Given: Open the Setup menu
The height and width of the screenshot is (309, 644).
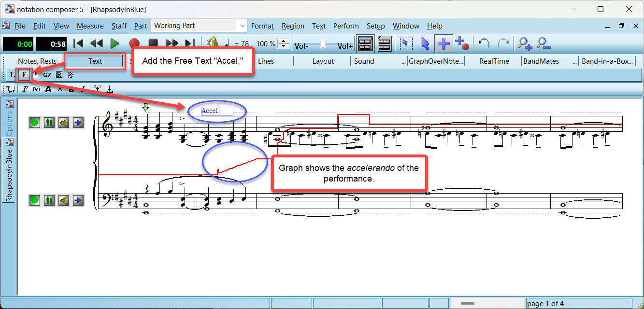Looking at the screenshot, I should point(375,26).
